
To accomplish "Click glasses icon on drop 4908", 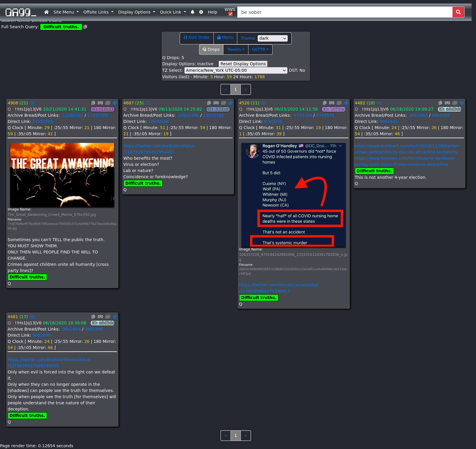I will click(x=100, y=103).
